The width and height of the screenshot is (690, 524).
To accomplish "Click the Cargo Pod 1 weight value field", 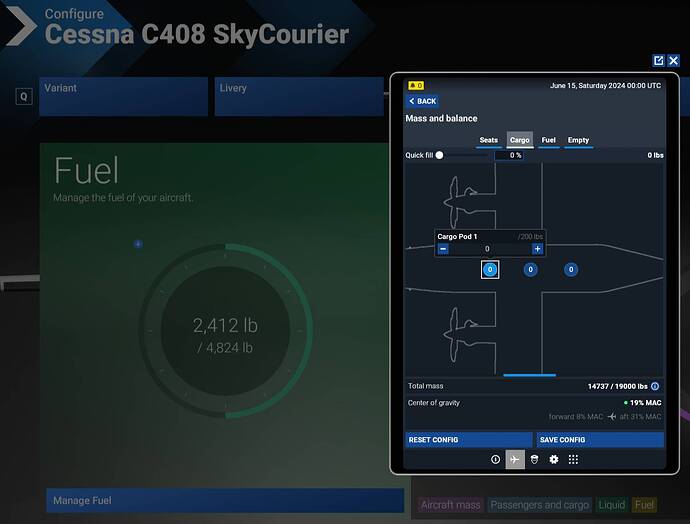I will (490, 249).
